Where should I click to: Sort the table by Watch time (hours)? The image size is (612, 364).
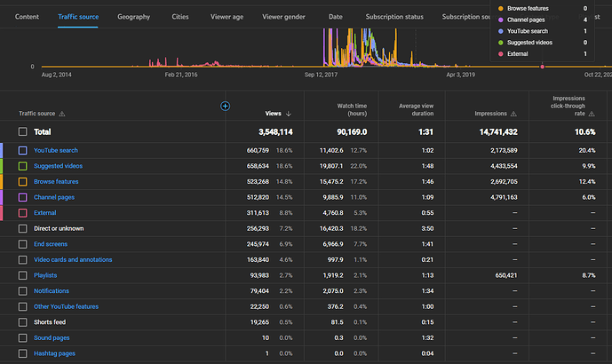[x=352, y=110]
